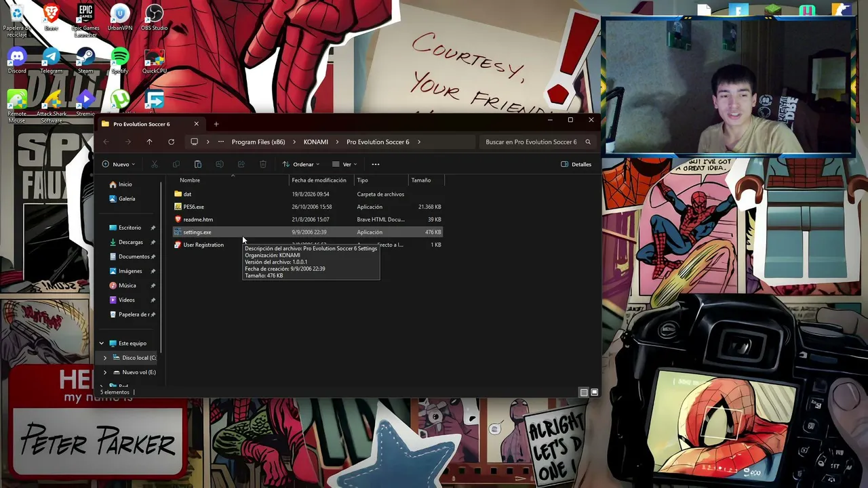Screen dimensions: 868x488
Task: Sort by the Nombre column header
Action: click(x=233, y=180)
